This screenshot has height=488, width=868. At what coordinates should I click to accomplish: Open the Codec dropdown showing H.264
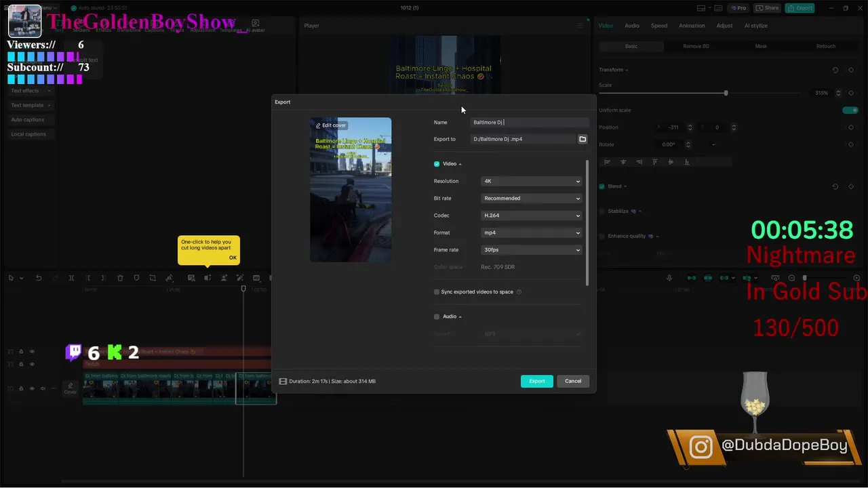(532, 216)
